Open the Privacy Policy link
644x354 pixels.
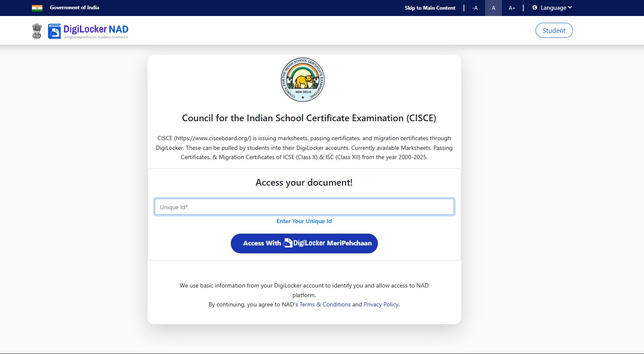point(381,304)
